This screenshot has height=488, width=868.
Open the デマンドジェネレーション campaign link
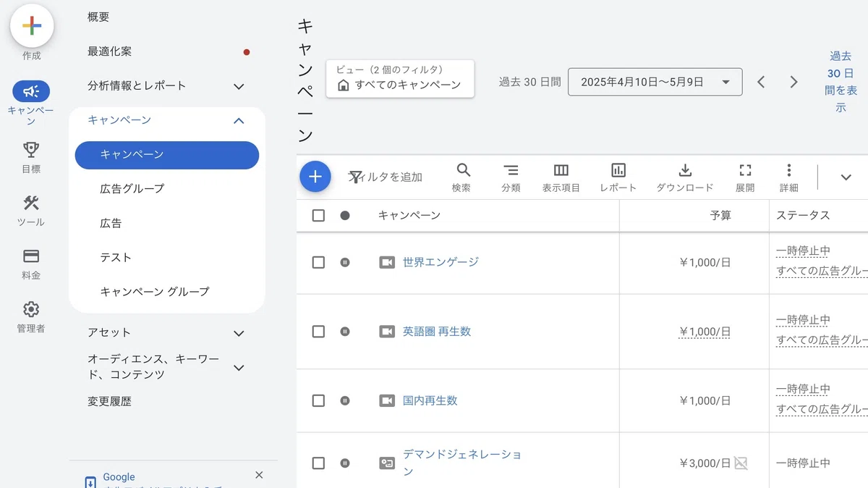462,463
